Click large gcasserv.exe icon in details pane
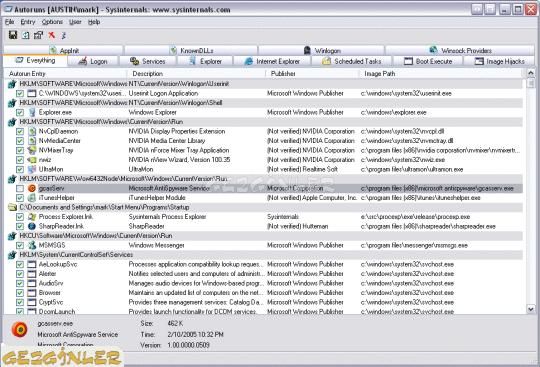This screenshot has width=540, height=367. pyautogui.click(x=20, y=329)
